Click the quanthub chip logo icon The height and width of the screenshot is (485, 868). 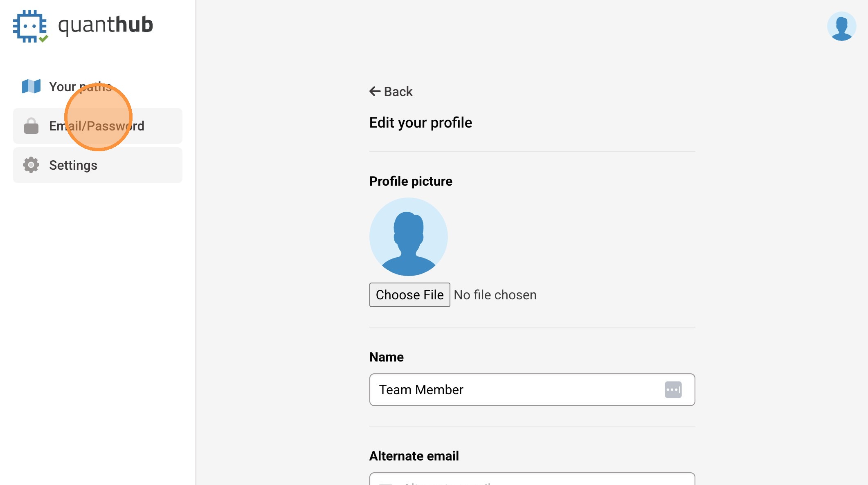(30, 26)
